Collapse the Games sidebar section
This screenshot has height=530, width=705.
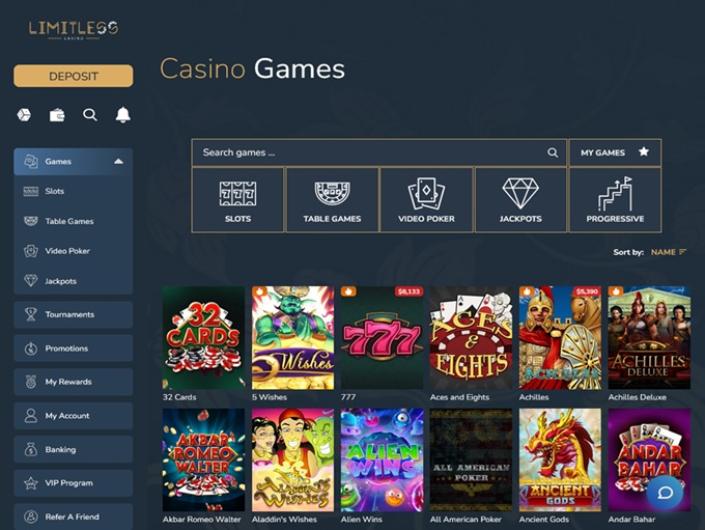pyautogui.click(x=73, y=161)
